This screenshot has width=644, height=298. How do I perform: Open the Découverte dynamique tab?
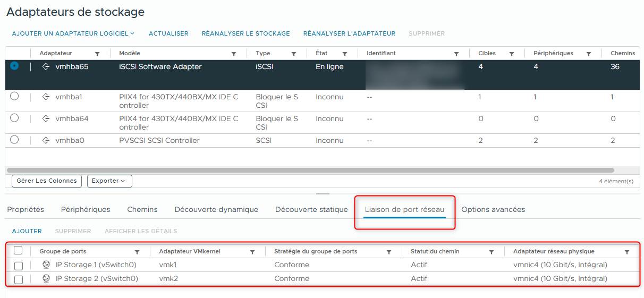click(x=216, y=210)
